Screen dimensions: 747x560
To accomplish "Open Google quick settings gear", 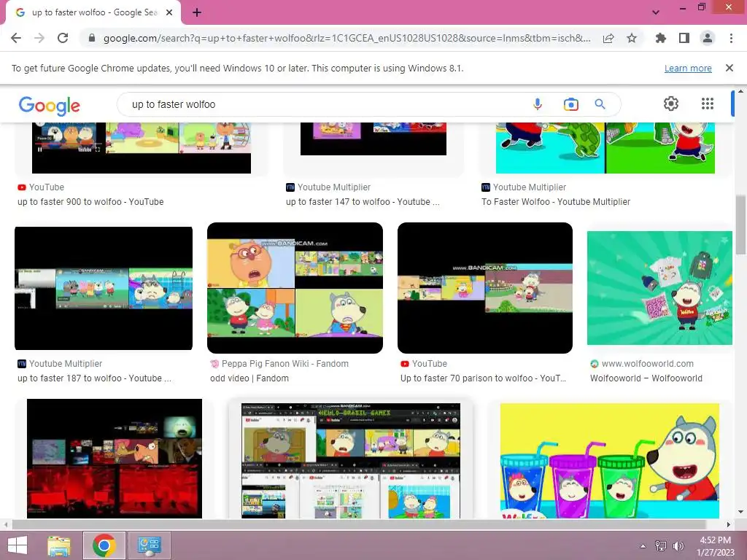I will [x=671, y=104].
